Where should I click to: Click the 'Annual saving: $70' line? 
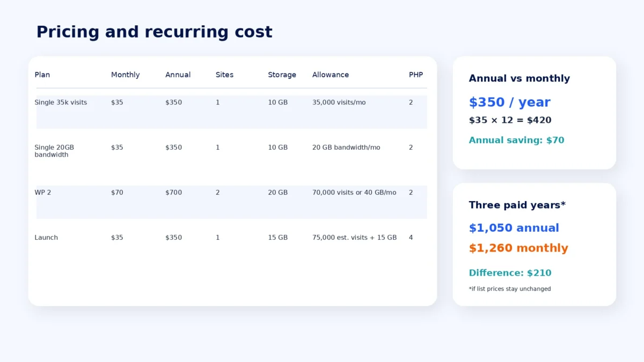pos(516,141)
